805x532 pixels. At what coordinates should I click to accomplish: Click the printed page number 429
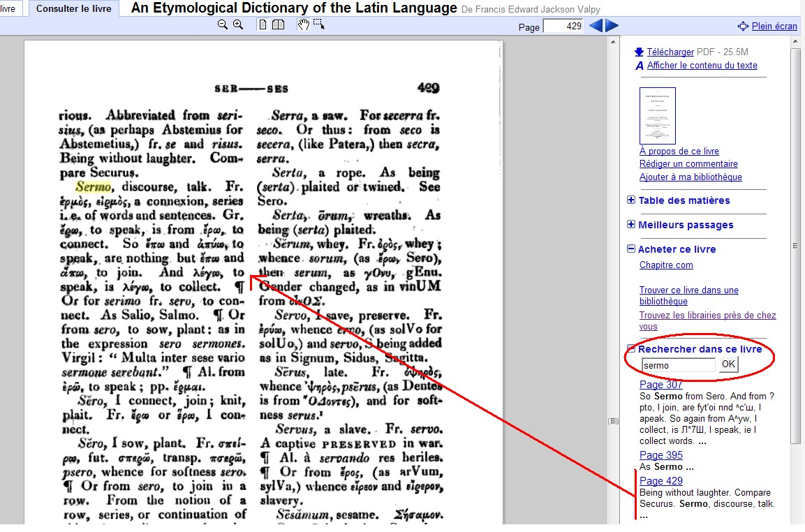429,88
